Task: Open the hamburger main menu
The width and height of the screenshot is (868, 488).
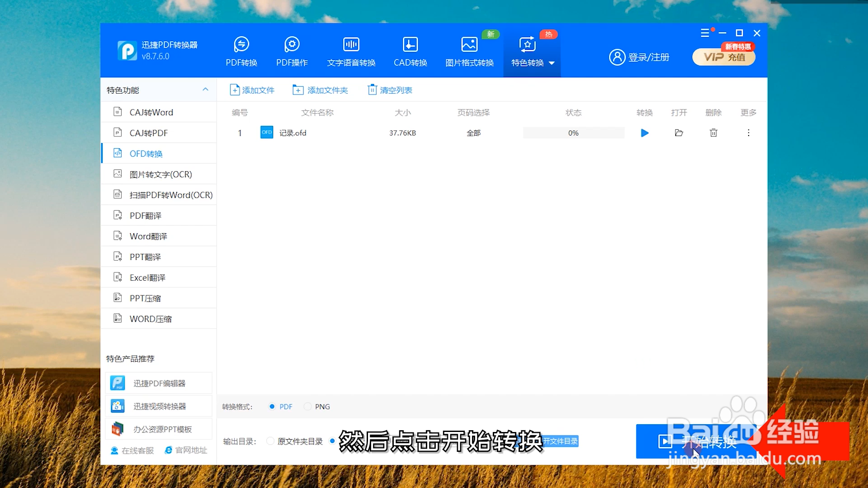Action: point(705,33)
